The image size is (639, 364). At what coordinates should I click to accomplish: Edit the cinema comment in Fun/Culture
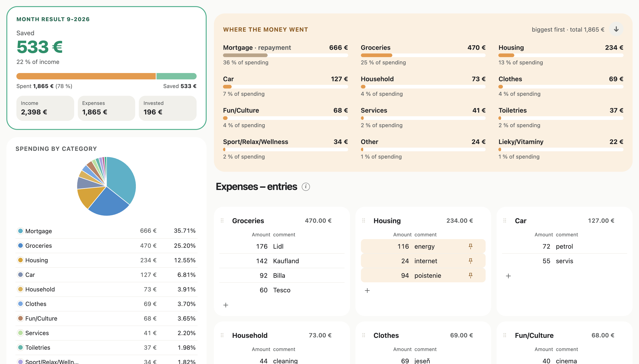point(566,361)
